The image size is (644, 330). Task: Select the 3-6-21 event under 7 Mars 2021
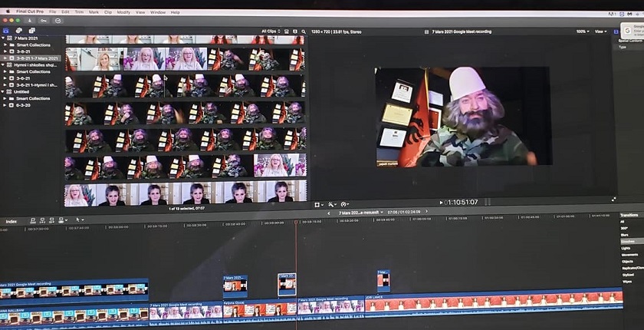[24, 51]
